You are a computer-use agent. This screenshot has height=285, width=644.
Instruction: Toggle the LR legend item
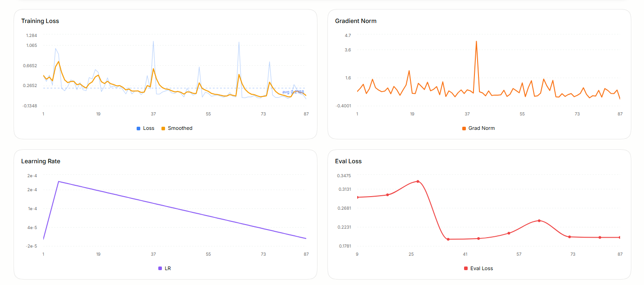[165, 268]
